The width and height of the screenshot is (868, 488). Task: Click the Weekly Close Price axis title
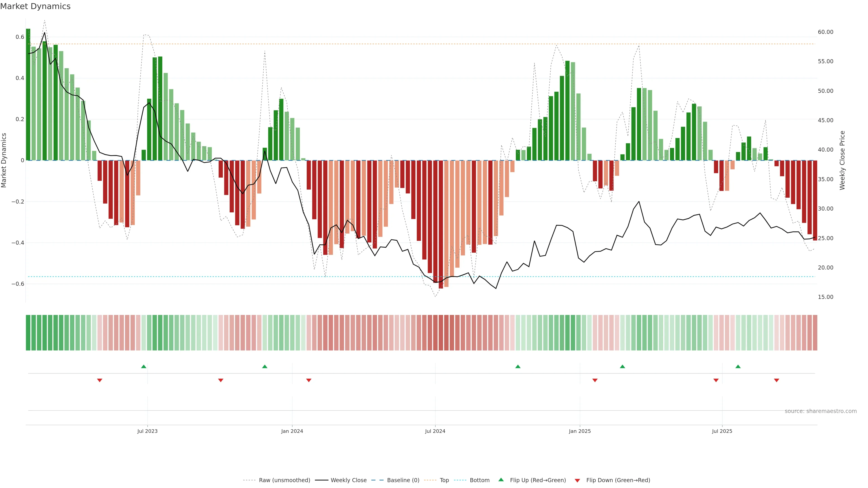coord(842,160)
